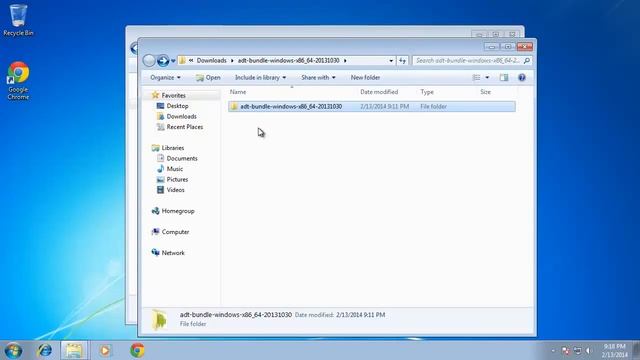Click the 2/13/2014 9:11 PM date cell
The height and width of the screenshot is (360, 640).
384,107
